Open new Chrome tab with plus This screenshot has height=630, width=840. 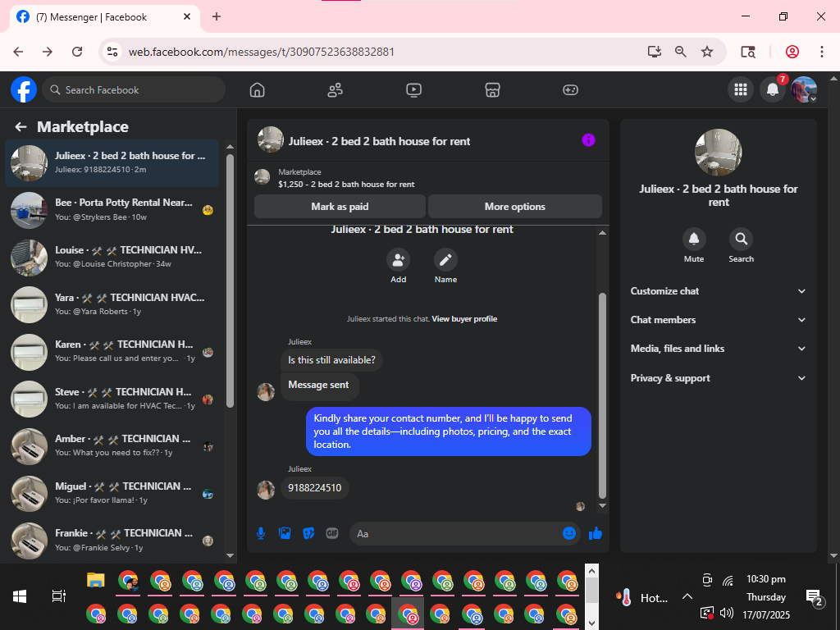tap(217, 16)
